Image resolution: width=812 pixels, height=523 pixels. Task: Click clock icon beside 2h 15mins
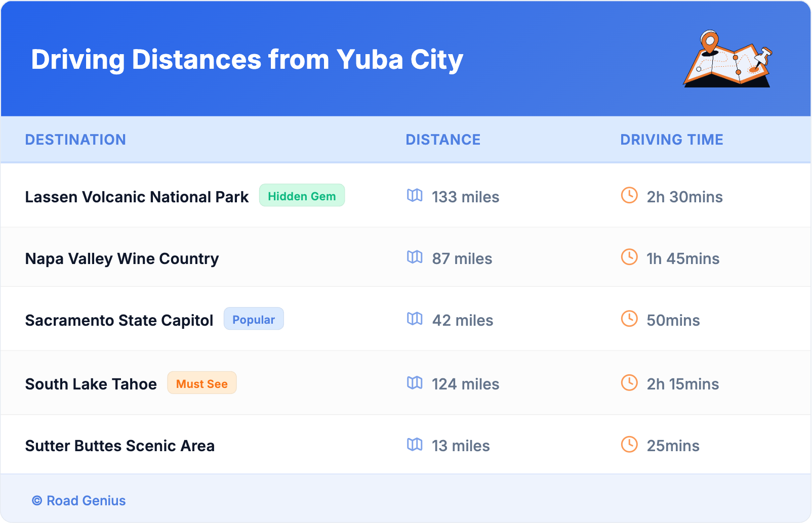[629, 382]
